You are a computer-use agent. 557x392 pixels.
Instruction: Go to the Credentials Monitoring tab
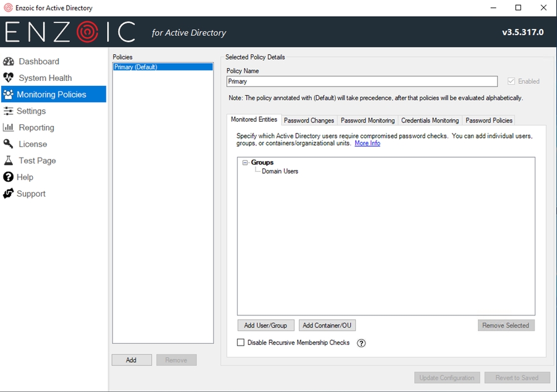click(x=430, y=121)
